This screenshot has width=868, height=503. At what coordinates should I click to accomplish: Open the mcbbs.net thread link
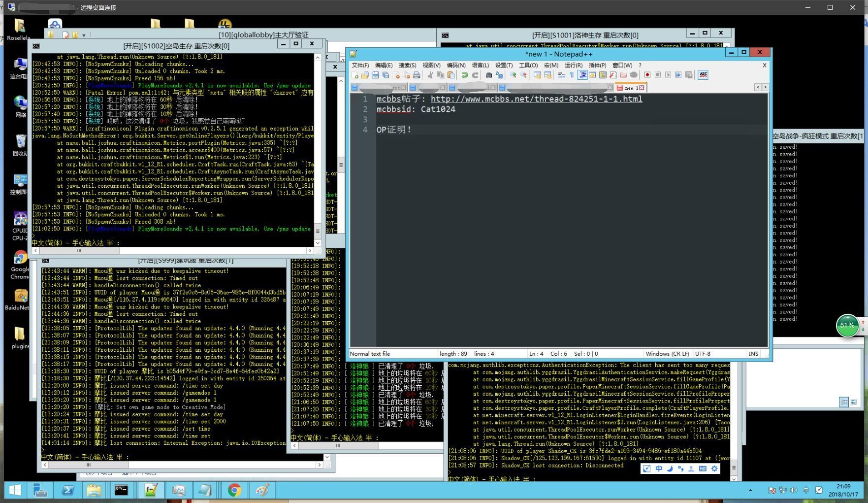pos(536,99)
